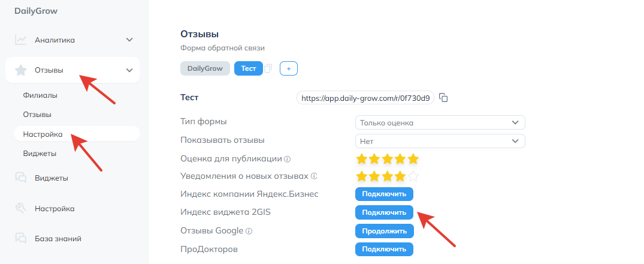Copy the form URL with the copy icon
The image size is (644, 264).
click(x=443, y=98)
